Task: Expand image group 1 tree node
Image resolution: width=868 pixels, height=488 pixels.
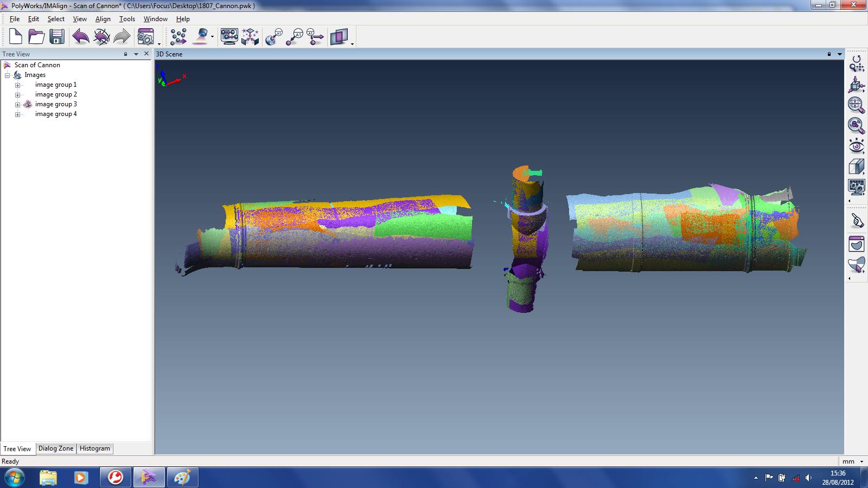Action: pos(17,85)
